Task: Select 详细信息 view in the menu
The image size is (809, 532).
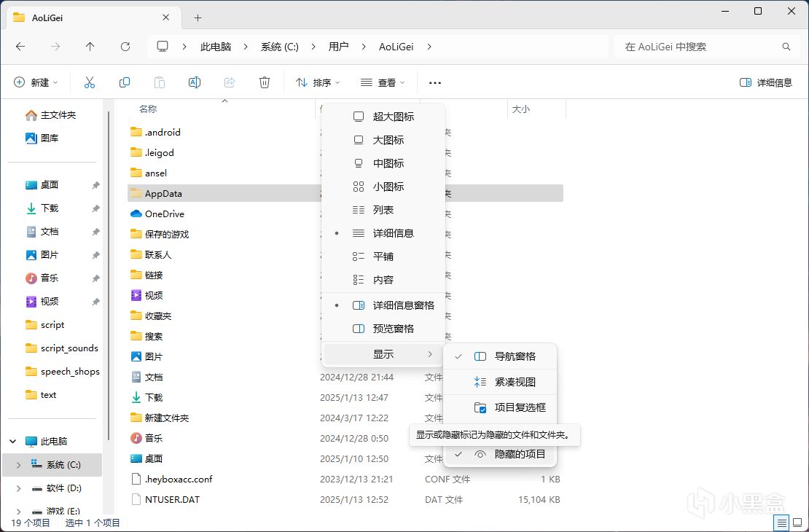Action: [x=383, y=233]
